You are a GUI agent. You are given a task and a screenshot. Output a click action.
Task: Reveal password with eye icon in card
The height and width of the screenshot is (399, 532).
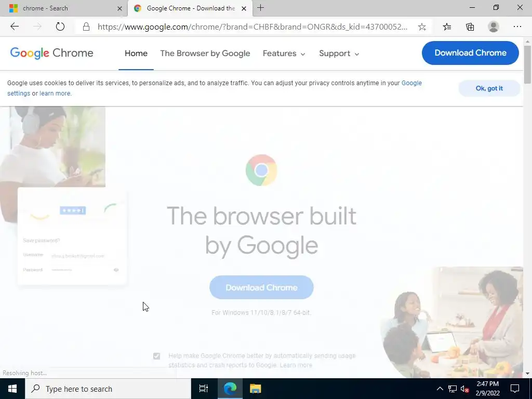pyautogui.click(x=116, y=270)
